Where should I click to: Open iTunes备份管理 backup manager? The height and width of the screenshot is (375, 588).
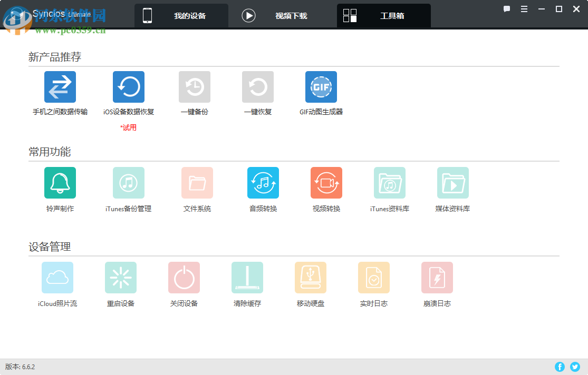128,182
